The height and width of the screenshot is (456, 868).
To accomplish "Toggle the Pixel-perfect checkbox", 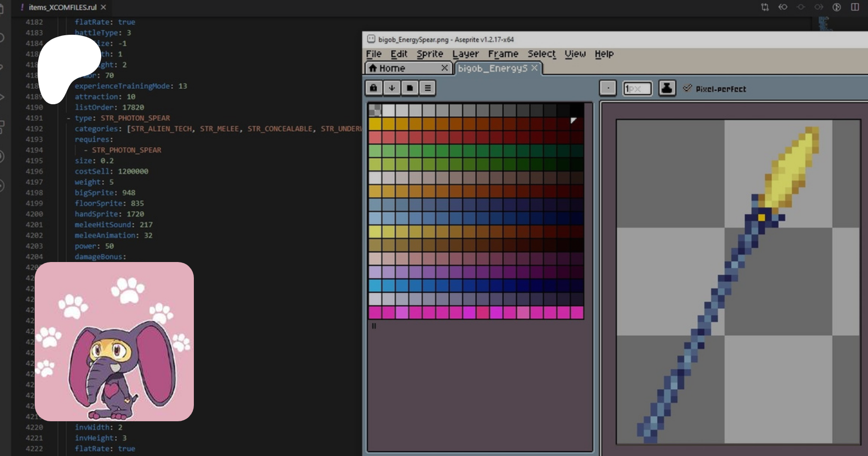I will [688, 88].
